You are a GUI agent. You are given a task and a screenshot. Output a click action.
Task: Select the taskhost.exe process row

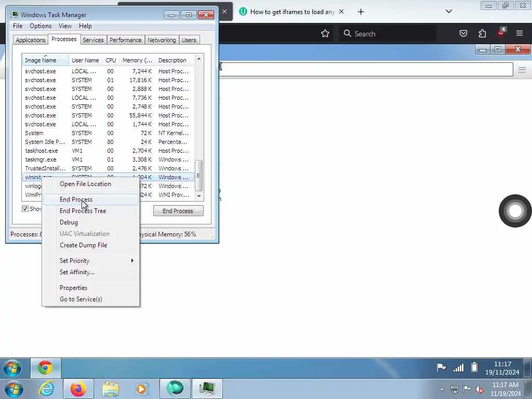point(109,151)
